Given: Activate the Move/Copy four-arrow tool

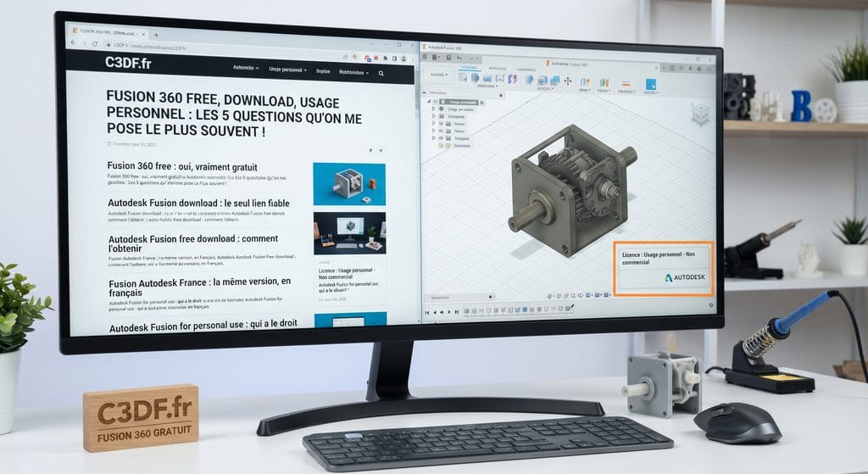Looking at the screenshot, I should click(x=568, y=81).
